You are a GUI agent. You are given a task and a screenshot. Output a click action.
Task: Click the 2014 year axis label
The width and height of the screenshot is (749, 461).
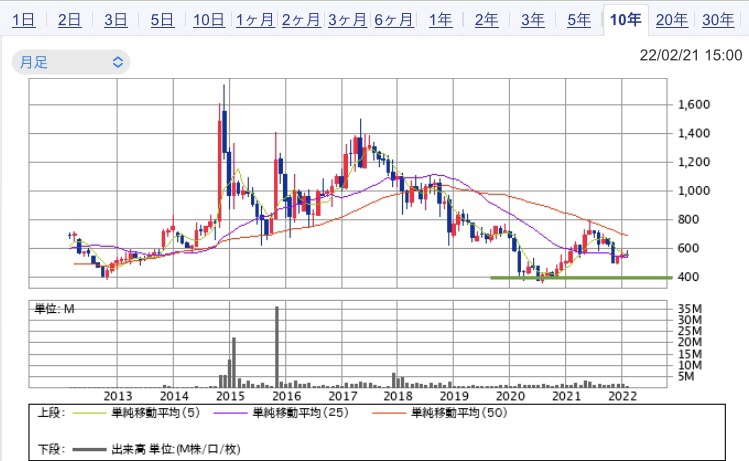coord(174,396)
